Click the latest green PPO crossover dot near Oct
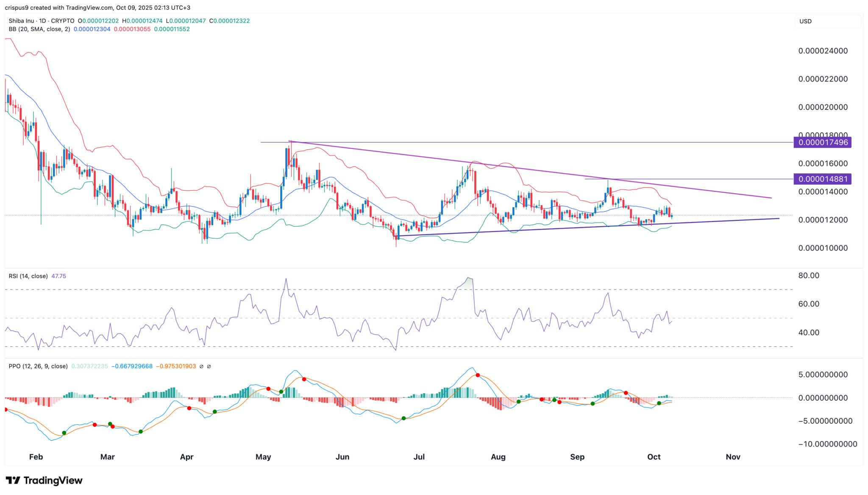 [659, 403]
